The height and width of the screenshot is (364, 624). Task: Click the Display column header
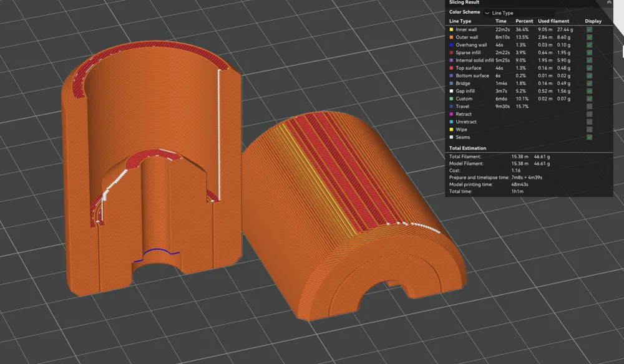click(x=593, y=21)
